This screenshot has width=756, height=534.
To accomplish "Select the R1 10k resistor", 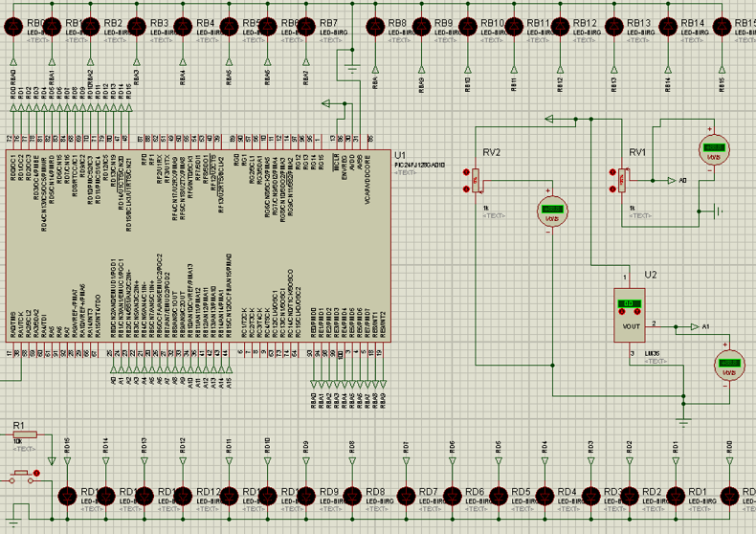I will click(x=25, y=434).
